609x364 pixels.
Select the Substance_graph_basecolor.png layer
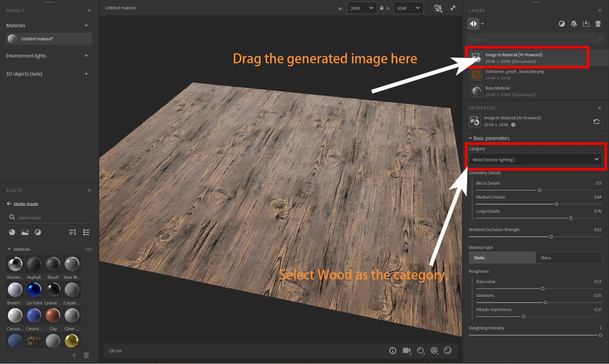tap(536, 74)
